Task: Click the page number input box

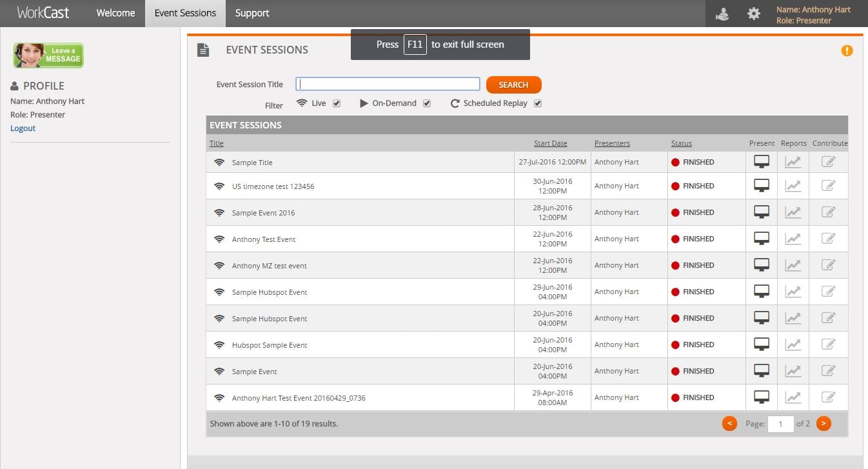Action: 780,424
